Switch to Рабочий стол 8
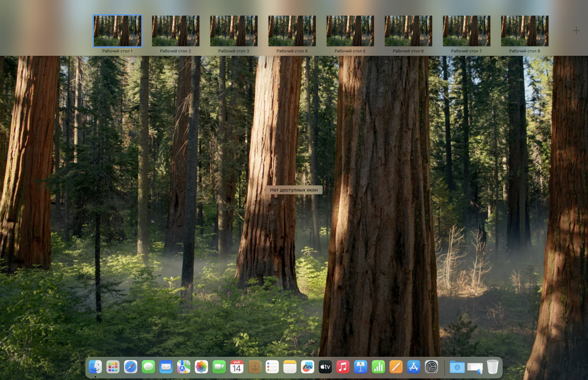 click(525, 31)
